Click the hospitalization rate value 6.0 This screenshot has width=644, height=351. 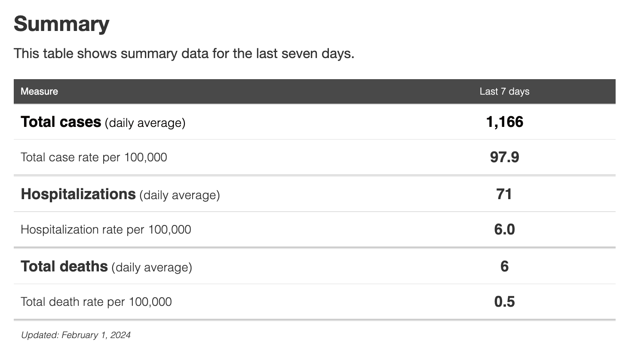point(504,229)
